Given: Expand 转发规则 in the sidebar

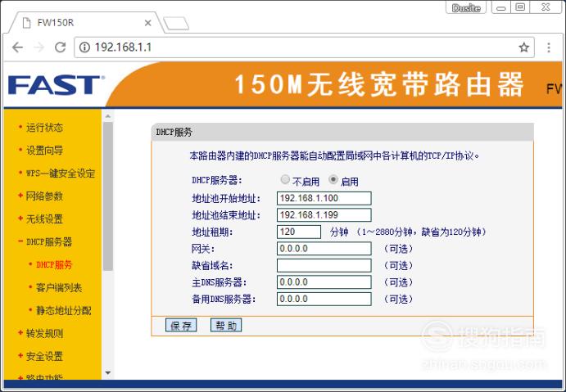Looking at the screenshot, I should point(44,333).
